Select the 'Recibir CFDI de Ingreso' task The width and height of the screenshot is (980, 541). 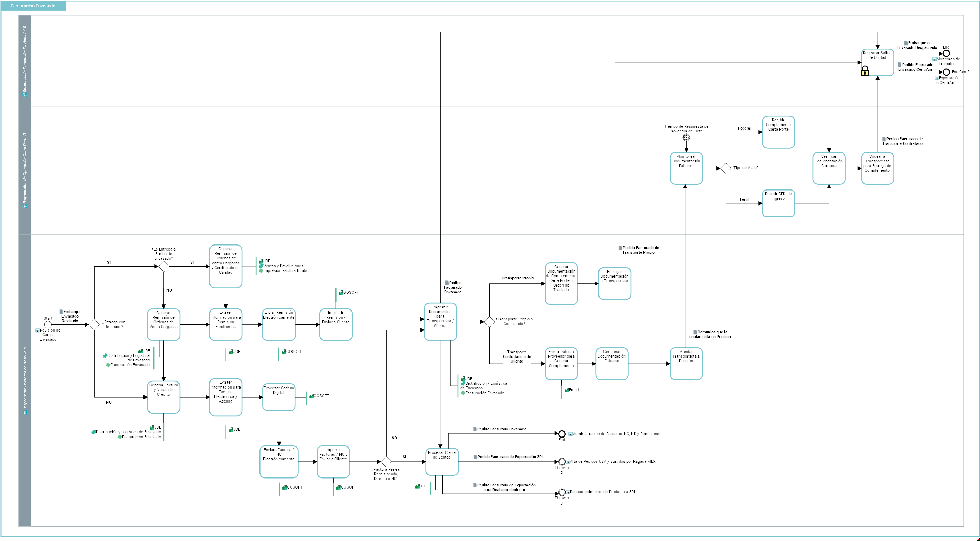[x=778, y=203]
